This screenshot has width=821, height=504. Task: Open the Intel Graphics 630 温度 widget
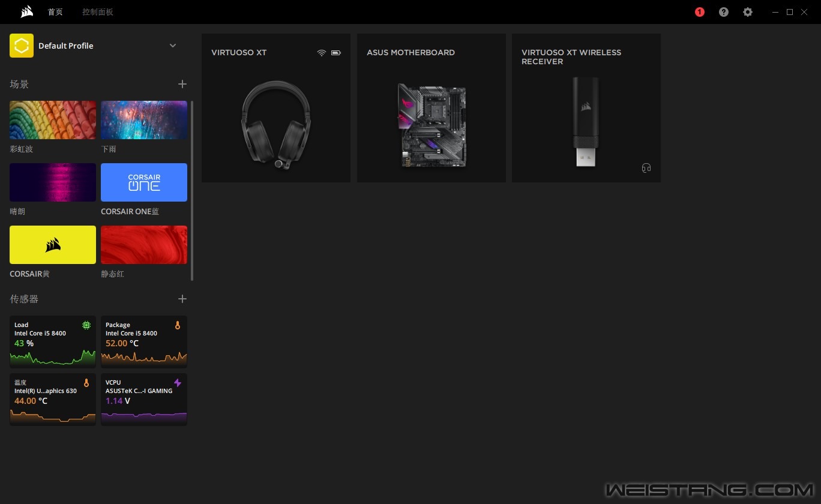pos(53,399)
